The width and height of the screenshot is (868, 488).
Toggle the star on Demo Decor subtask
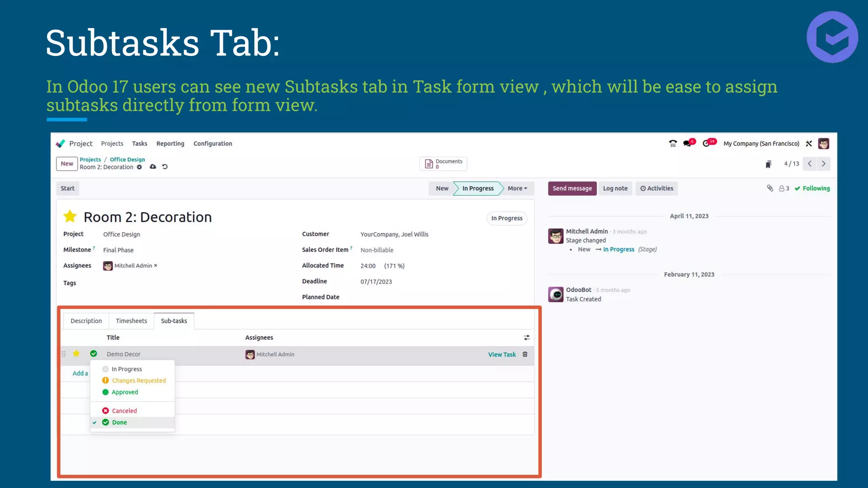[76, 354]
